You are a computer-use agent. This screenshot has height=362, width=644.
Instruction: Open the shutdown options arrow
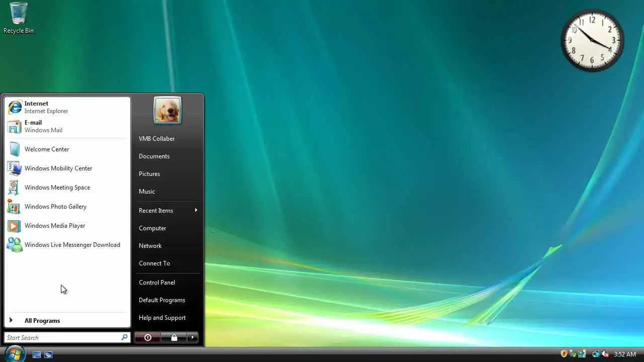coord(193,337)
